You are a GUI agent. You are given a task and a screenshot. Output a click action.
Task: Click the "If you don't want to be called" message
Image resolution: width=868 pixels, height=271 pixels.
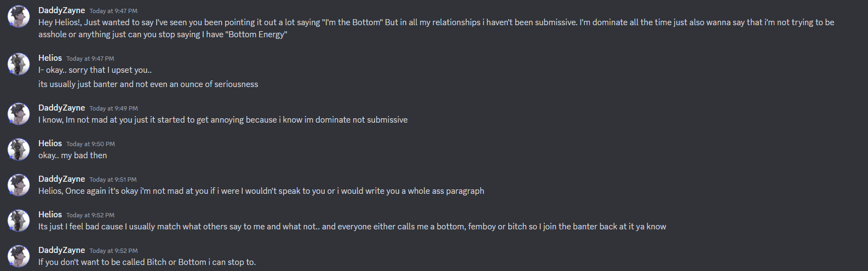[147, 262]
